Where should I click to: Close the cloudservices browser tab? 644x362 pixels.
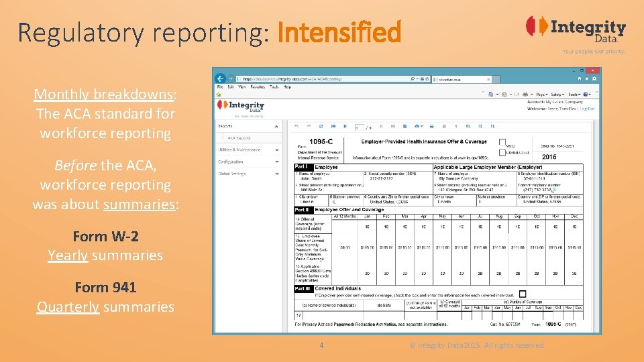pos(488,79)
